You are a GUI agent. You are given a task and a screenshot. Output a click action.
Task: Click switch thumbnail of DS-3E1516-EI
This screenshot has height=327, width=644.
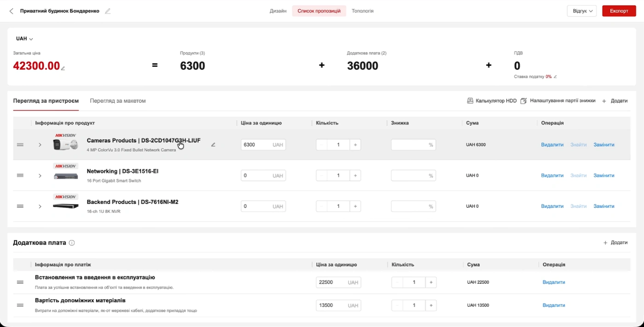[65, 175]
